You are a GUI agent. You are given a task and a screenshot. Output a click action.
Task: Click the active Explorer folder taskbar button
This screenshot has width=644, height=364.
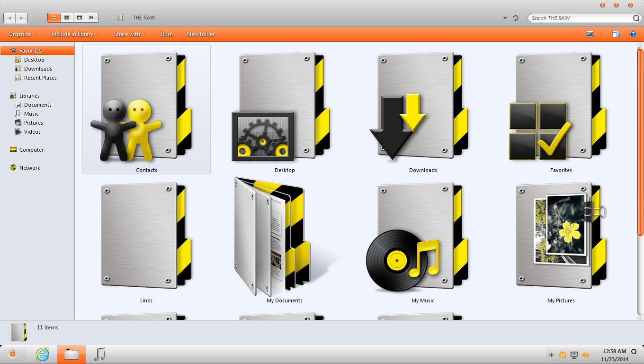(72, 355)
